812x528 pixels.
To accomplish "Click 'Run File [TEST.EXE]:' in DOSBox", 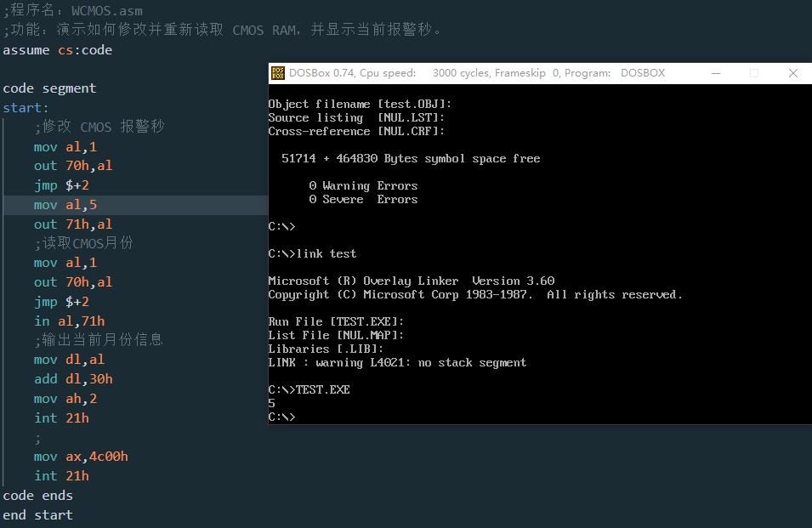I will pyautogui.click(x=336, y=321).
